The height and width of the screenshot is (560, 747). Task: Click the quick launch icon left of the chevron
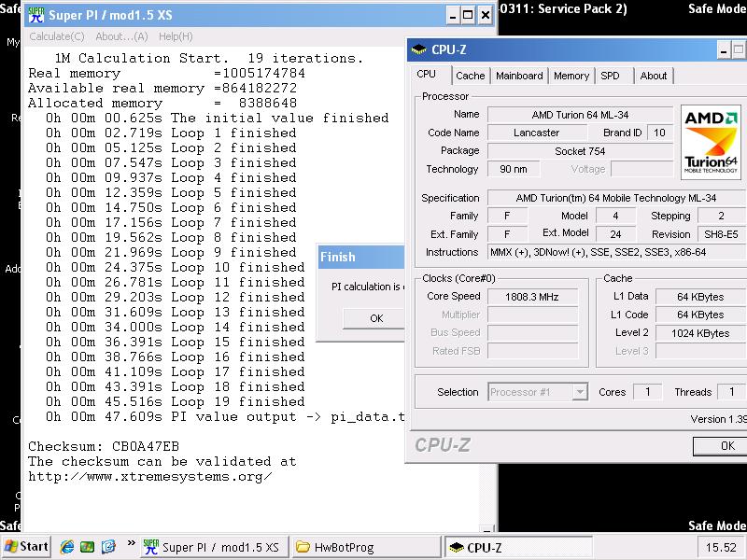coord(108,547)
